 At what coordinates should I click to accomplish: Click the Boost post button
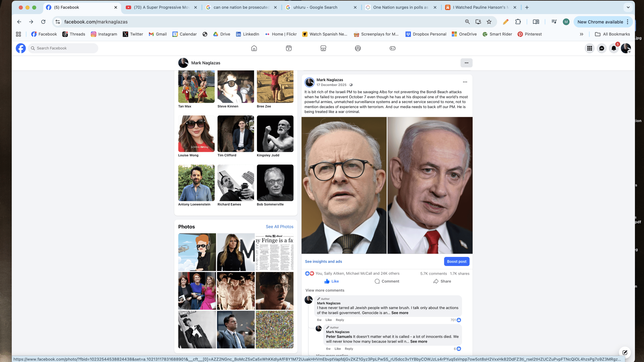coord(457,261)
